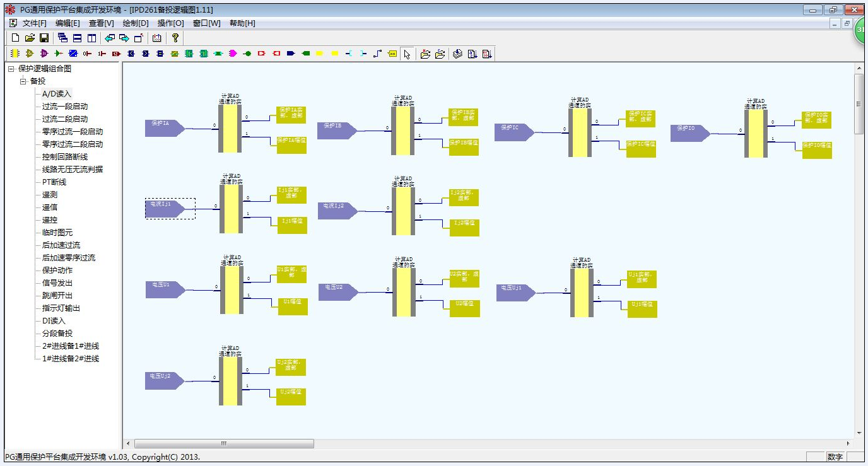Click the horizontal scrollbar right arrow
Screen dimensions: 868x466
pyautogui.click(x=848, y=444)
